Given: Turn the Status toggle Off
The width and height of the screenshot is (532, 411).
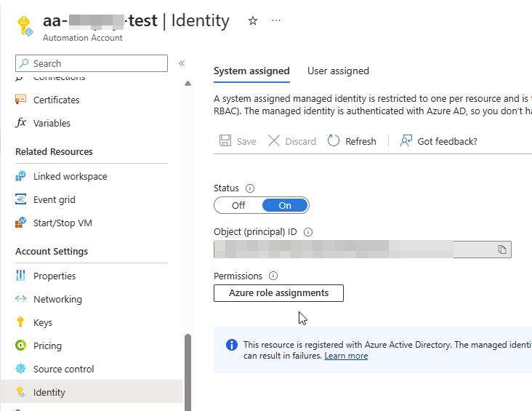Looking at the screenshot, I should pyautogui.click(x=238, y=205).
